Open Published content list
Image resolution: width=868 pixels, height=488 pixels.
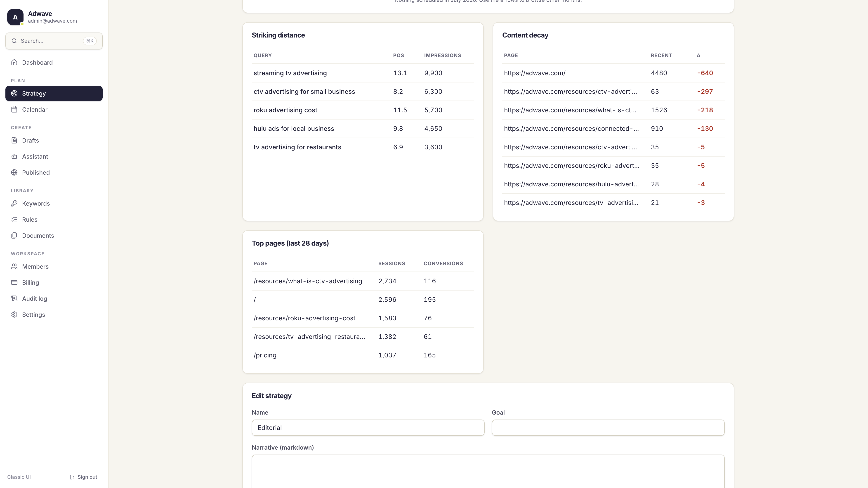tap(54, 172)
